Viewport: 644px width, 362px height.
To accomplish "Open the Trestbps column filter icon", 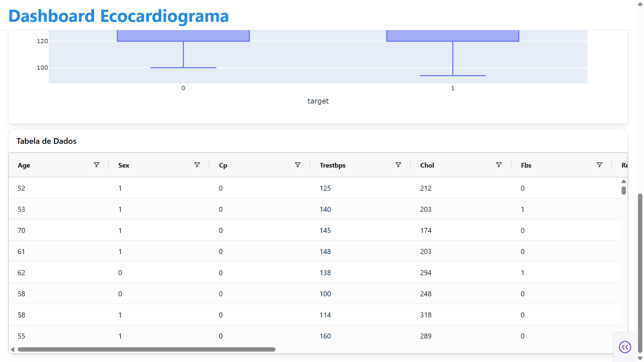I will (398, 165).
